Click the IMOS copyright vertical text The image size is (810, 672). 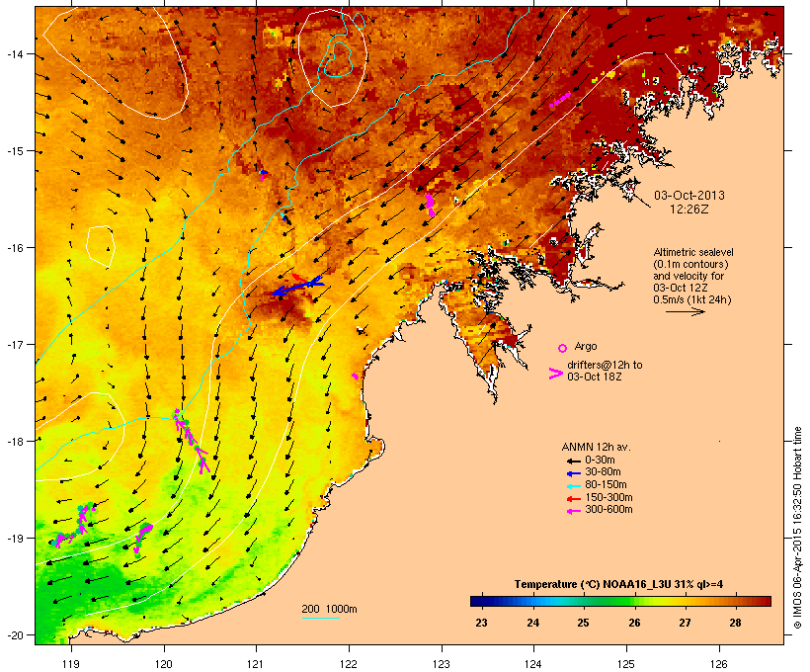797,528
